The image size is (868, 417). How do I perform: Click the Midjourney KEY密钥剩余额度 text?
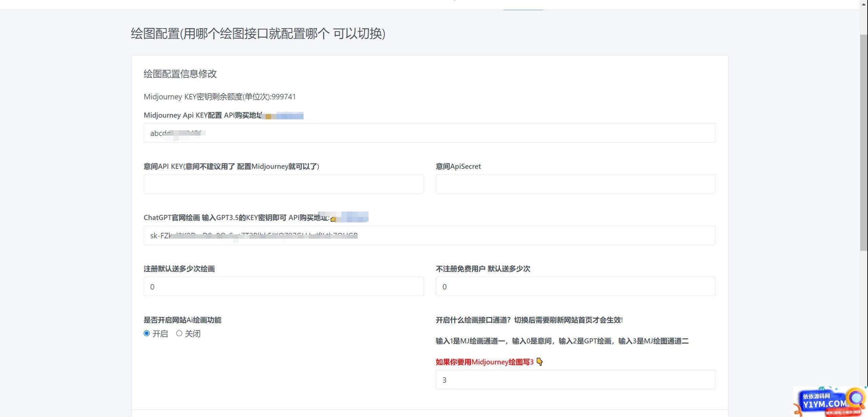220,97
